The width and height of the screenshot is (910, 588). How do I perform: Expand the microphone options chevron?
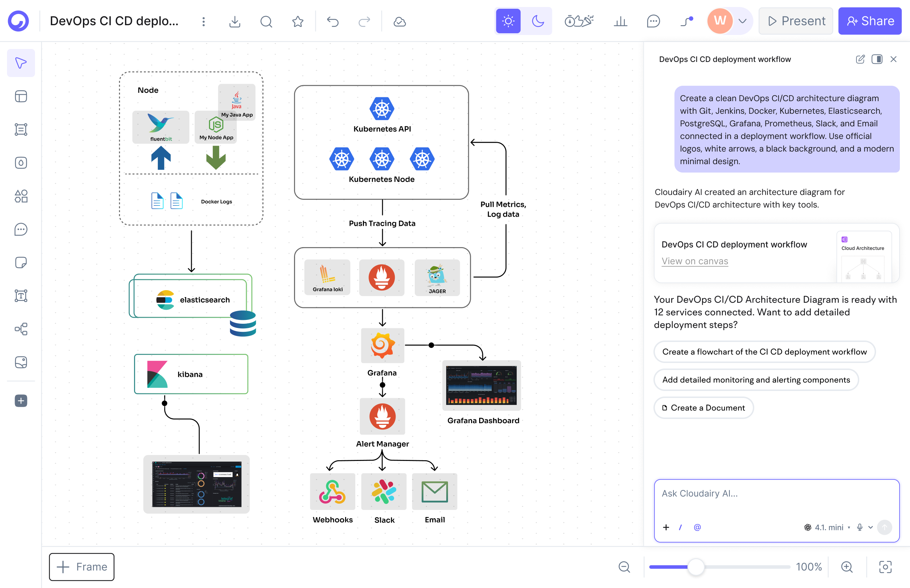point(871,527)
